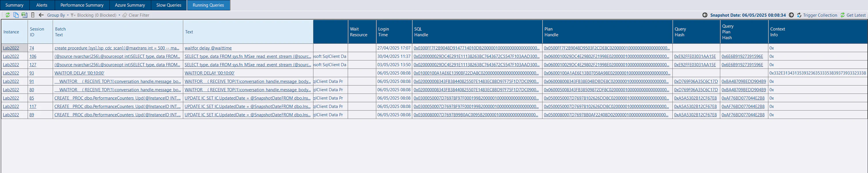
Task: Click the Clear Filter button
Action: point(136,15)
